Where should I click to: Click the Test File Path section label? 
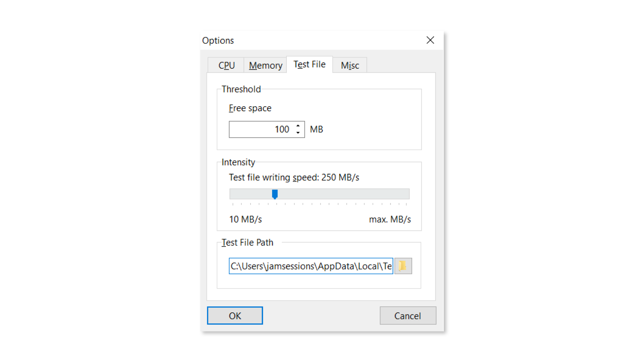[x=247, y=242]
